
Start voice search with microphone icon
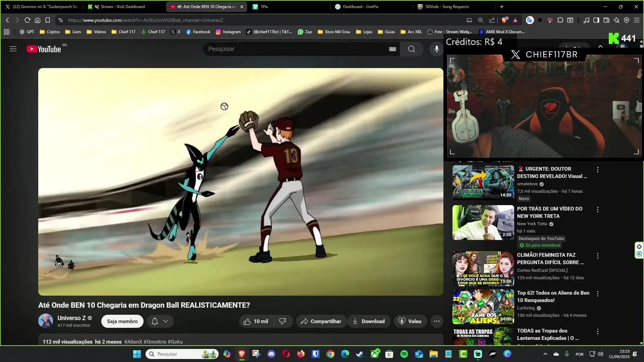437,49
